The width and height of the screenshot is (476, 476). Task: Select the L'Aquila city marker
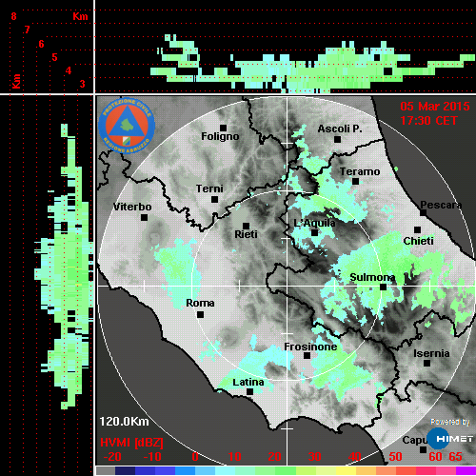[314, 233]
